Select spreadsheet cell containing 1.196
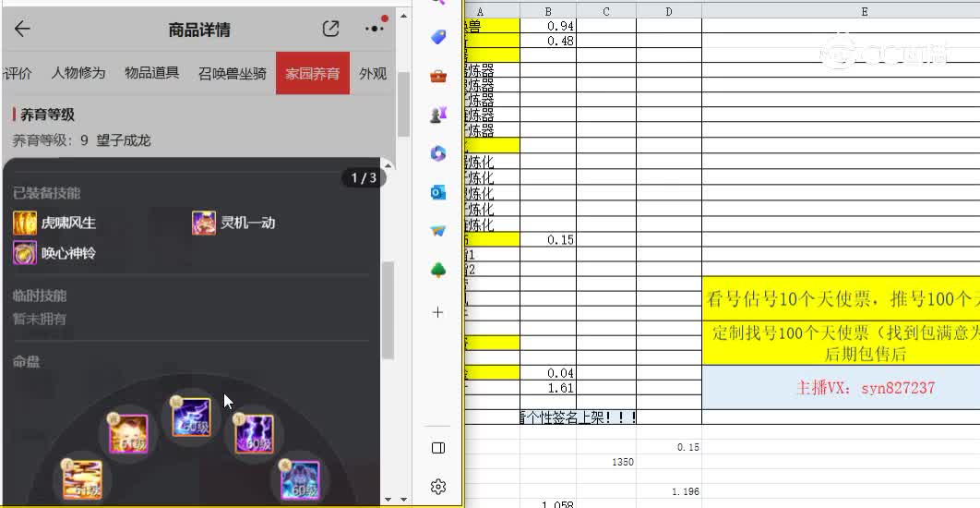The height and width of the screenshot is (508, 980). pyautogui.click(x=669, y=491)
